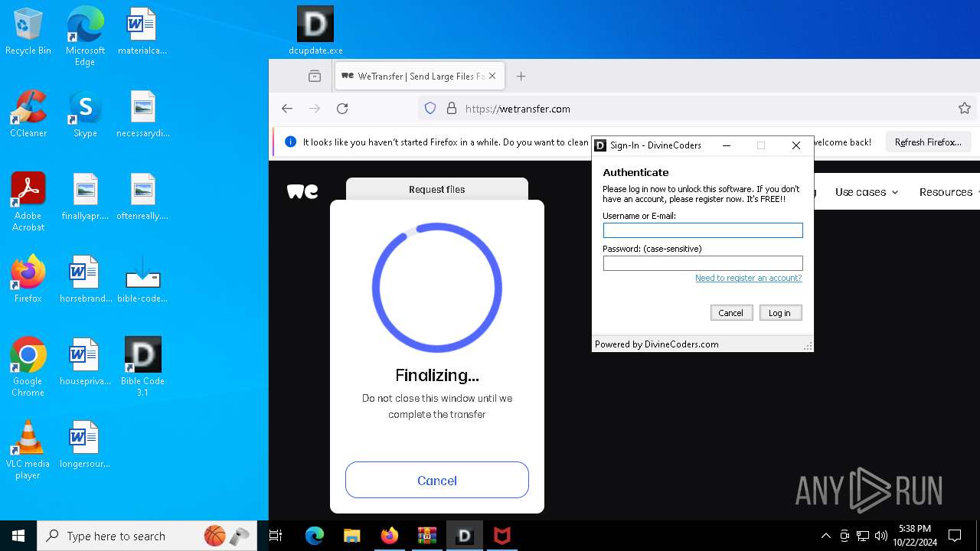Image resolution: width=980 pixels, height=551 pixels.
Task: Open Firefox tracking protection shield
Action: [x=430, y=109]
